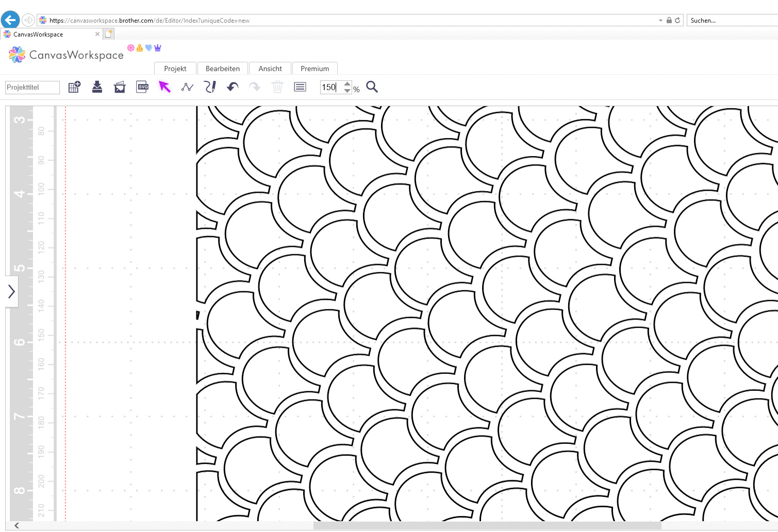Open the address bar history dropdown
Screen dimensions: 778x532
click(x=660, y=21)
